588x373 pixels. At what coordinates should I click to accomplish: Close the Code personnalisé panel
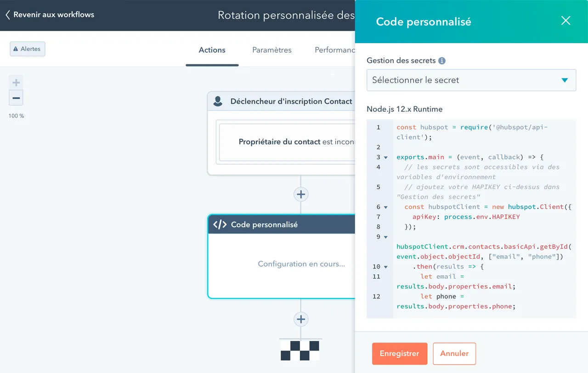click(x=565, y=21)
